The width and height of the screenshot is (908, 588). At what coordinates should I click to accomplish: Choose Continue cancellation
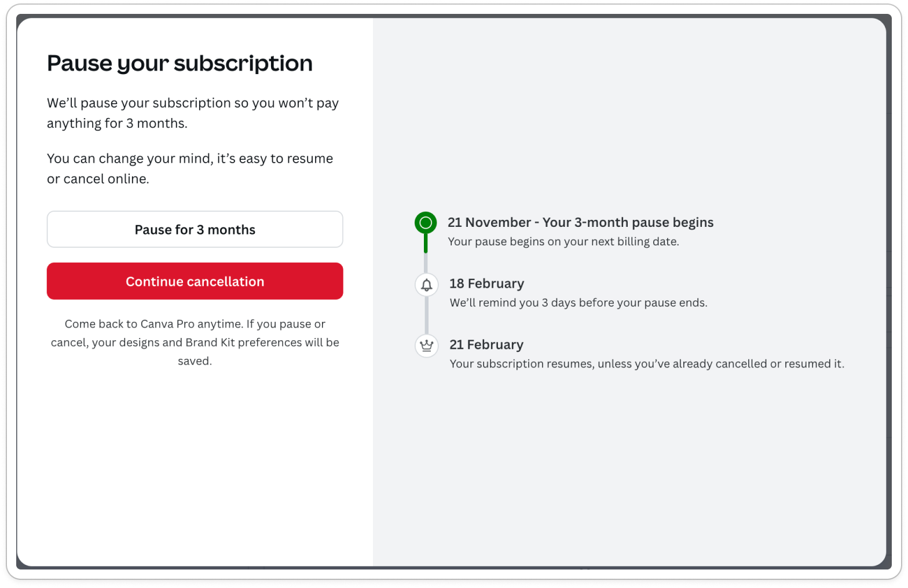click(195, 281)
